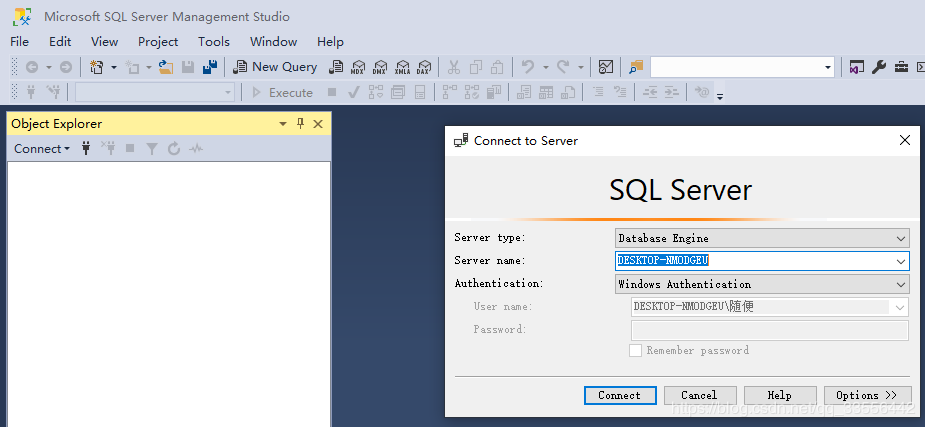Screen dimensions: 925x427
Task: Click the Object Explorer Filter funnel icon
Action: [x=152, y=149]
